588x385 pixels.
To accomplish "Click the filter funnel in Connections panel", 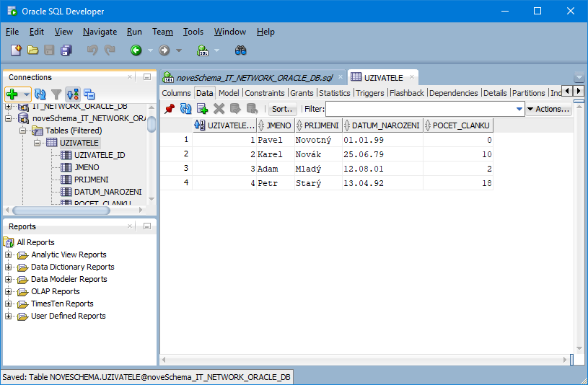I will pos(56,94).
